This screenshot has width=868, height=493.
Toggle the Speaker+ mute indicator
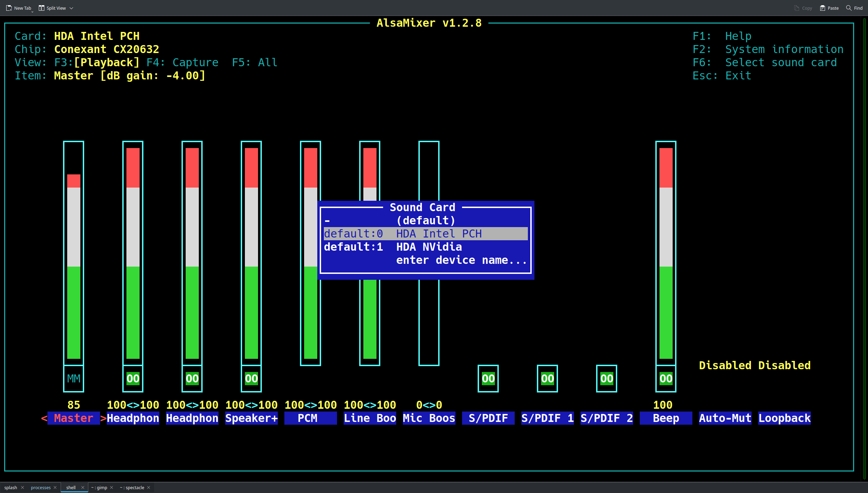pos(251,379)
